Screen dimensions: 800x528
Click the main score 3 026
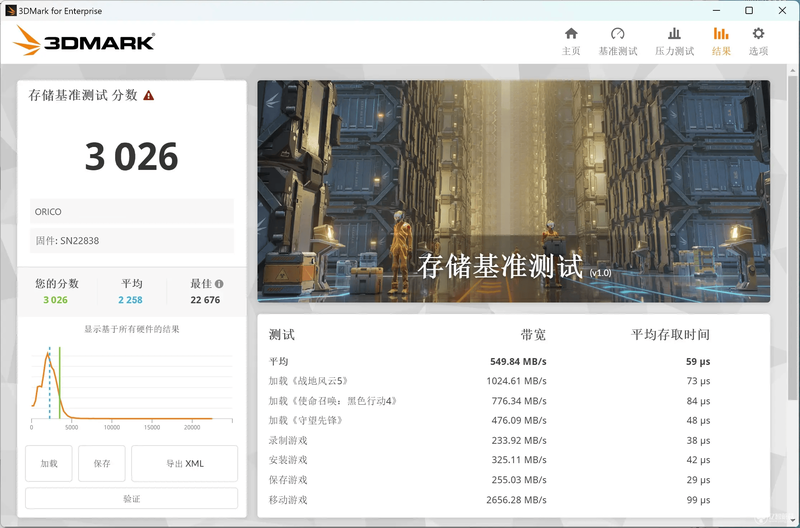132,157
